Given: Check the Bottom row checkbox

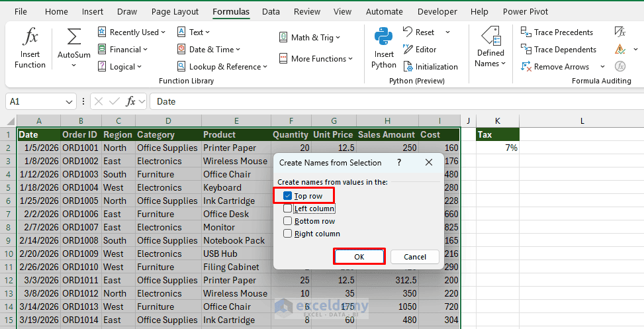Looking at the screenshot, I should [287, 221].
